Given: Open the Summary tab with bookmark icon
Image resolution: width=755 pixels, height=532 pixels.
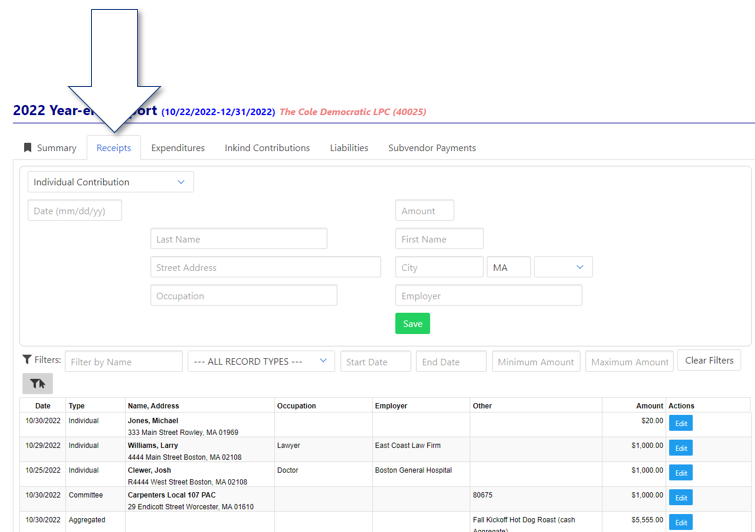Looking at the screenshot, I should [50, 148].
